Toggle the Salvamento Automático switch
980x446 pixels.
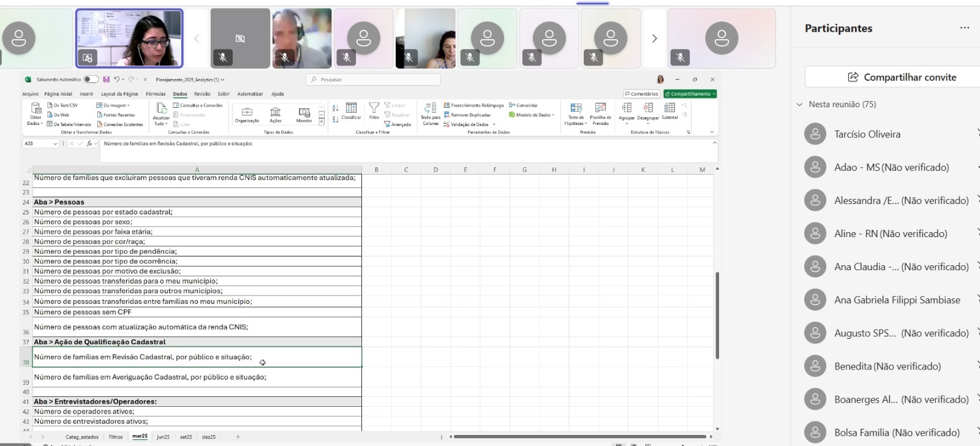point(91,80)
